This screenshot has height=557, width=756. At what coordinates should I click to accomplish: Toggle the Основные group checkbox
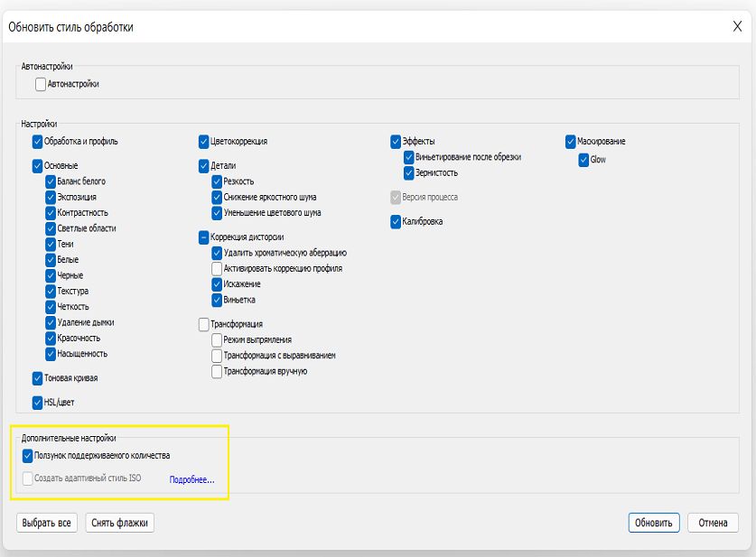(x=38, y=165)
